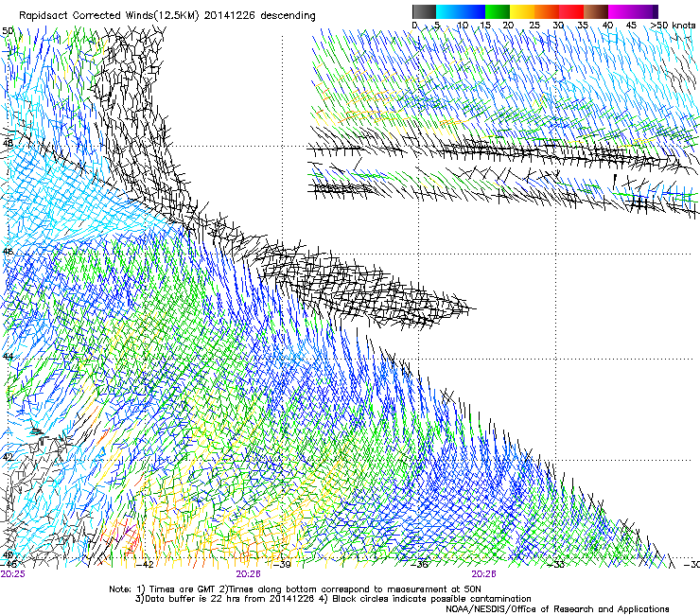Click the longitude axis label '-39'
The image size is (700, 615).
tap(282, 565)
